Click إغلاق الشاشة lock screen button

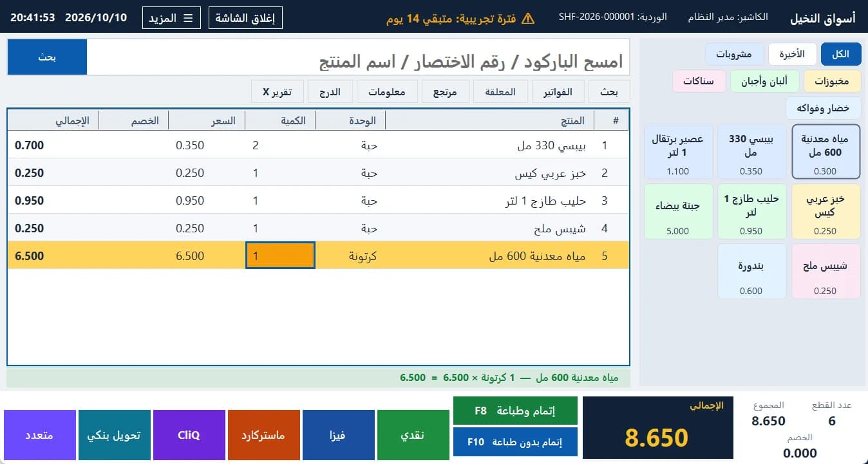click(245, 18)
